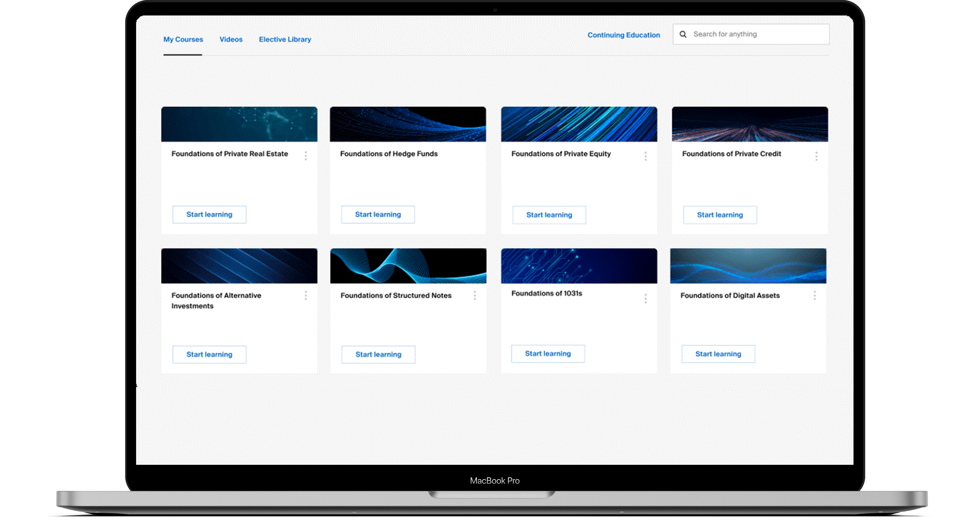Screen dimensions: 980x530
Task: Open three-dot menu on Private Equity card
Action: tap(645, 156)
